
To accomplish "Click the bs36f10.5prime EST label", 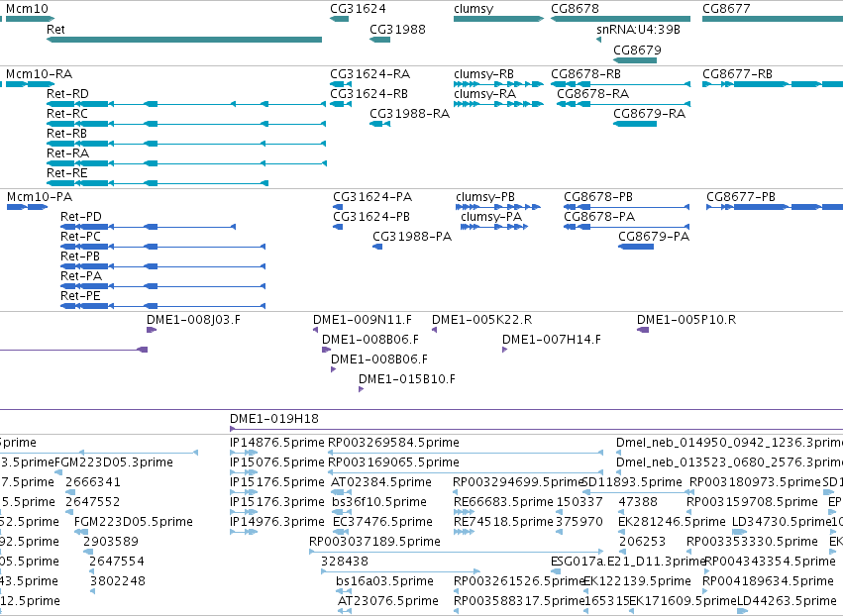I will click(379, 502).
